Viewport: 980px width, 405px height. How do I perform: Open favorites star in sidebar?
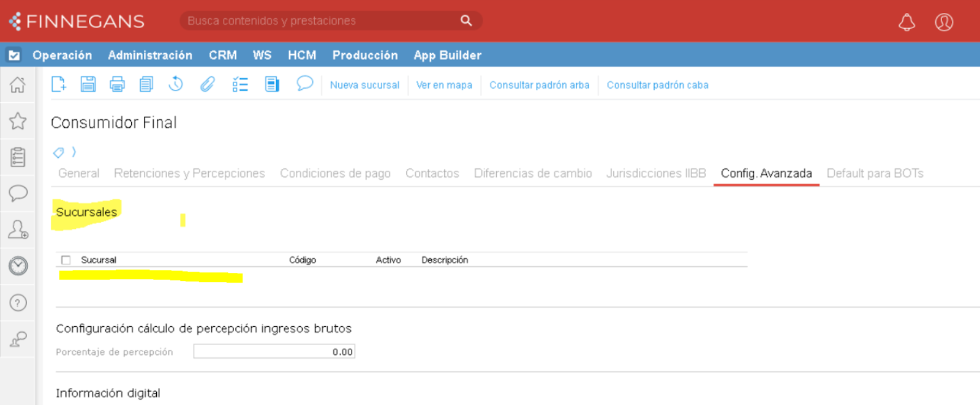18,121
